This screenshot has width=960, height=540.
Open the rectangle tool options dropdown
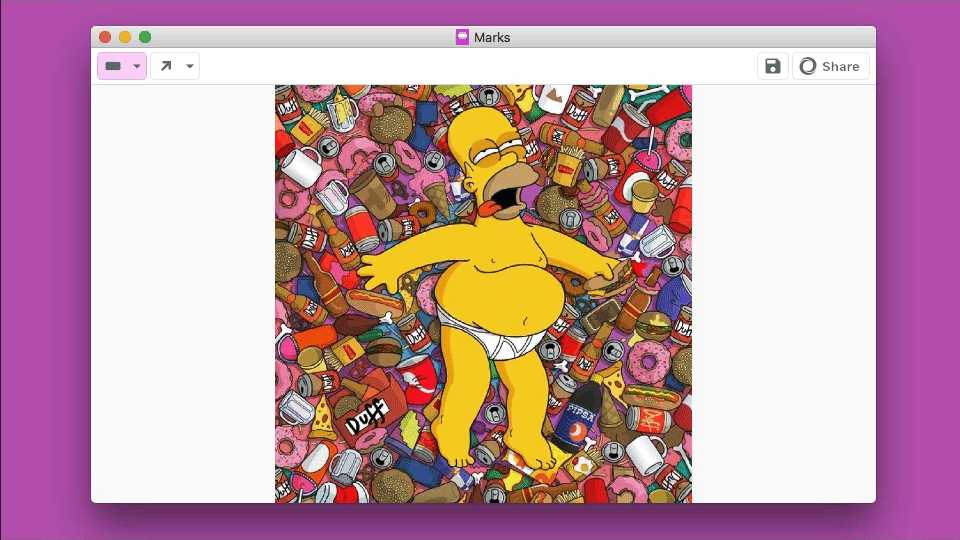click(137, 66)
